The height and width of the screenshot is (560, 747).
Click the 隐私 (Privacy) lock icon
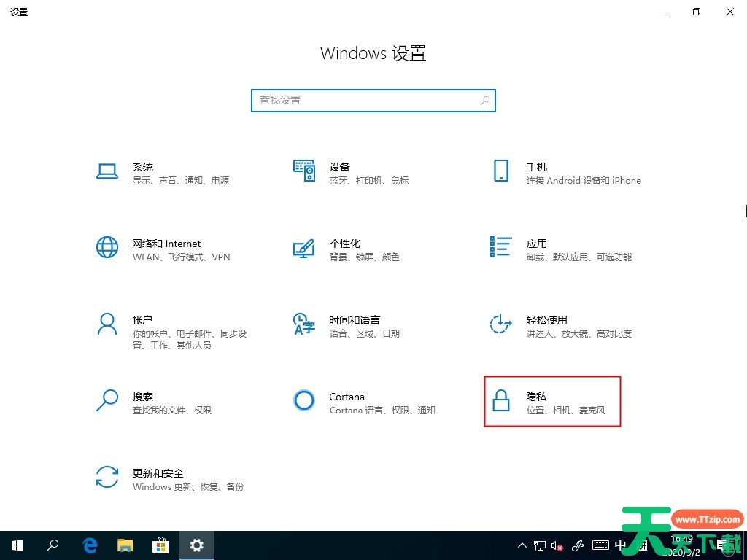[500, 400]
